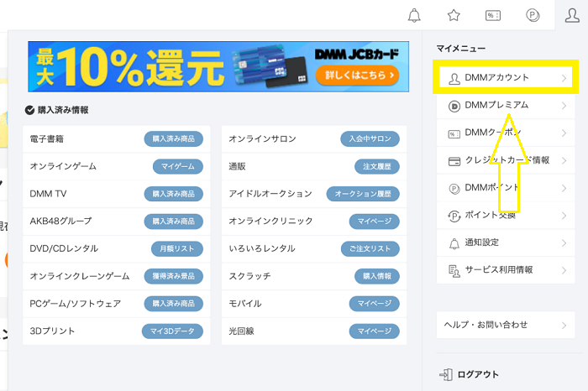Click the マイメニュー heading
588x391 pixels.
tap(461, 49)
